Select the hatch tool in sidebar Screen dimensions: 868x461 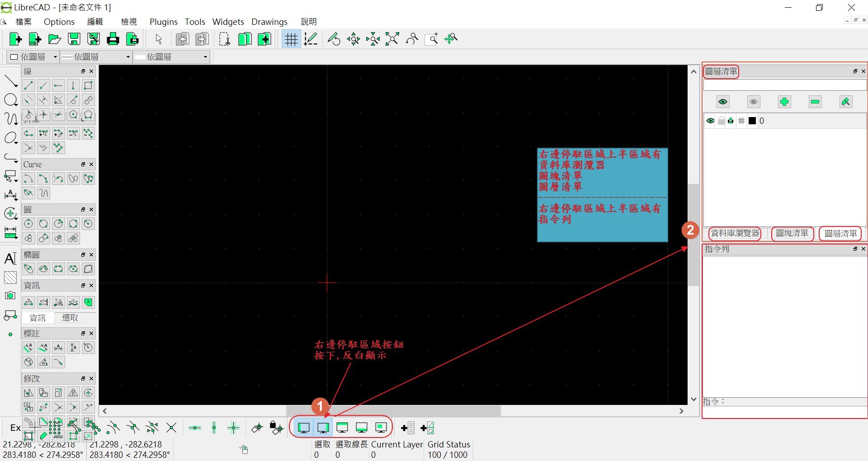[10, 277]
